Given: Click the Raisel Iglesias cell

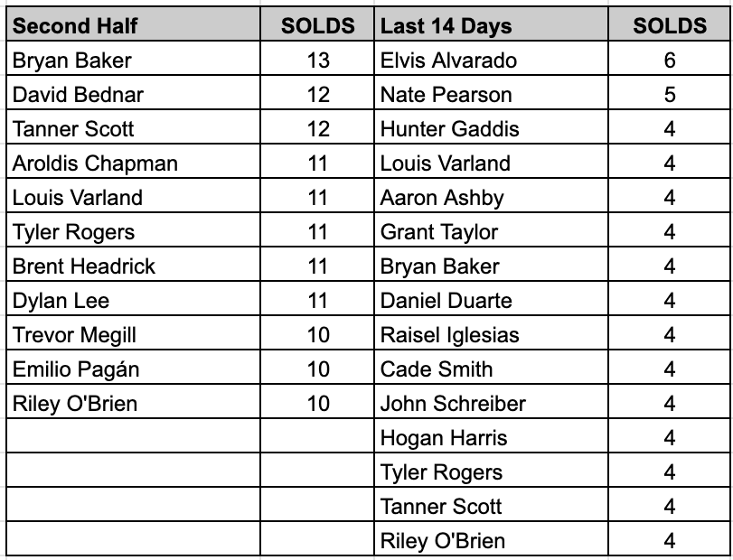Looking at the screenshot, I should [x=491, y=333].
